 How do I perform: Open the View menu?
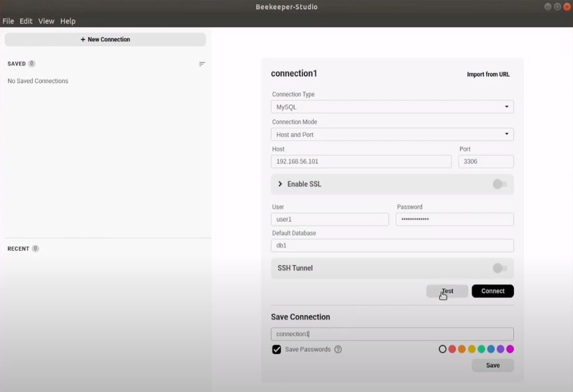[46, 21]
